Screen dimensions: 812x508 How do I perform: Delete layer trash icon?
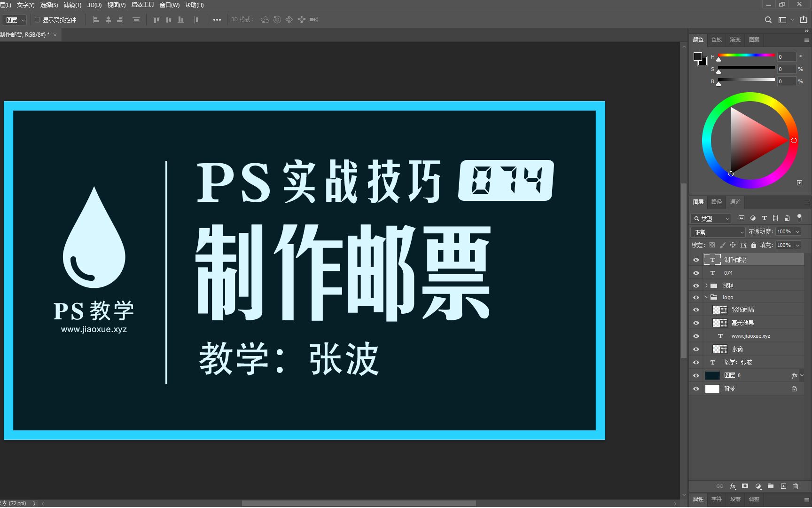pos(796,486)
